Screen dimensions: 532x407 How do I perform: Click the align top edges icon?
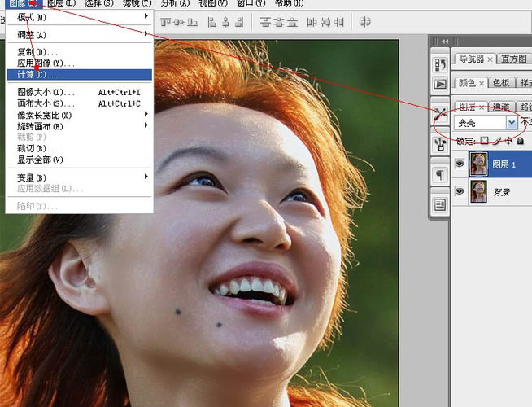166,23
